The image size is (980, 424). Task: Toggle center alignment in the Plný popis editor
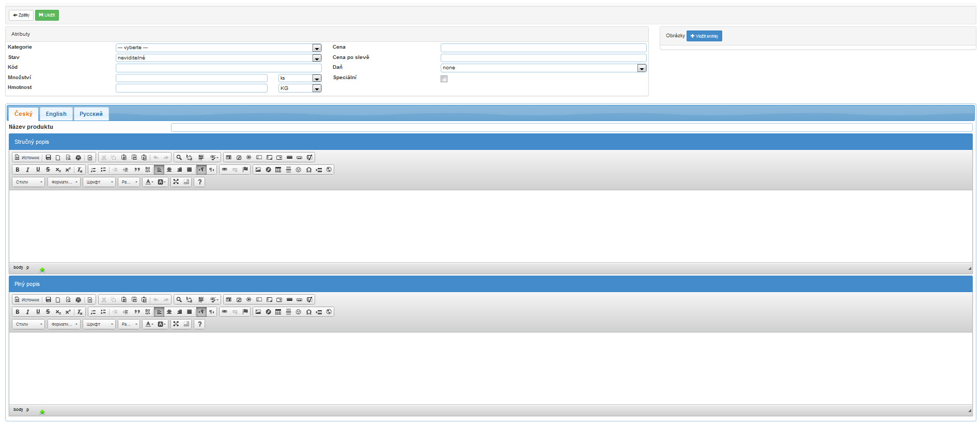tap(169, 312)
